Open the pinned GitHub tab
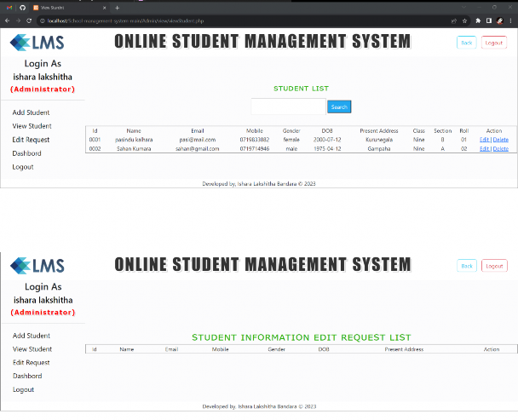 (x=21, y=7)
